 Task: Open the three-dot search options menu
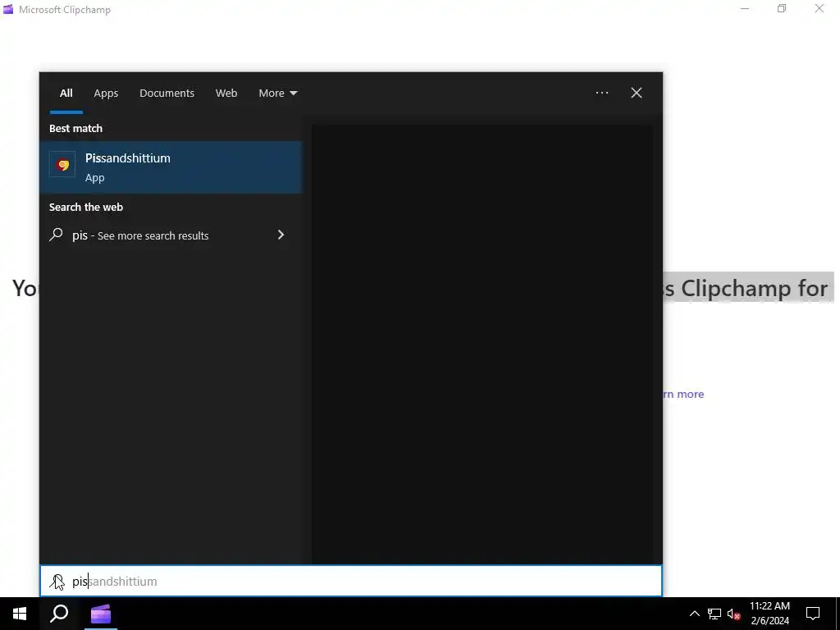pos(601,93)
